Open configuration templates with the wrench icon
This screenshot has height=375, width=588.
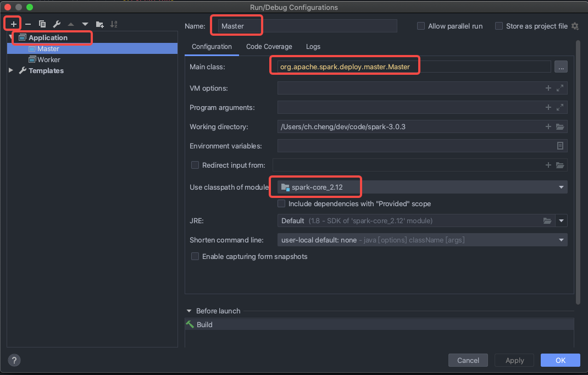click(x=57, y=24)
